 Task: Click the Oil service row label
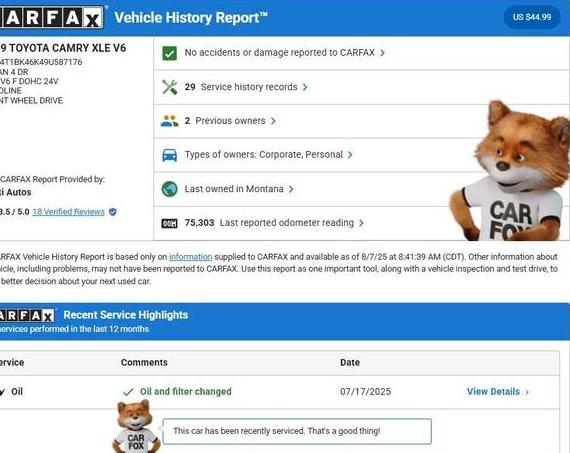coord(17,392)
